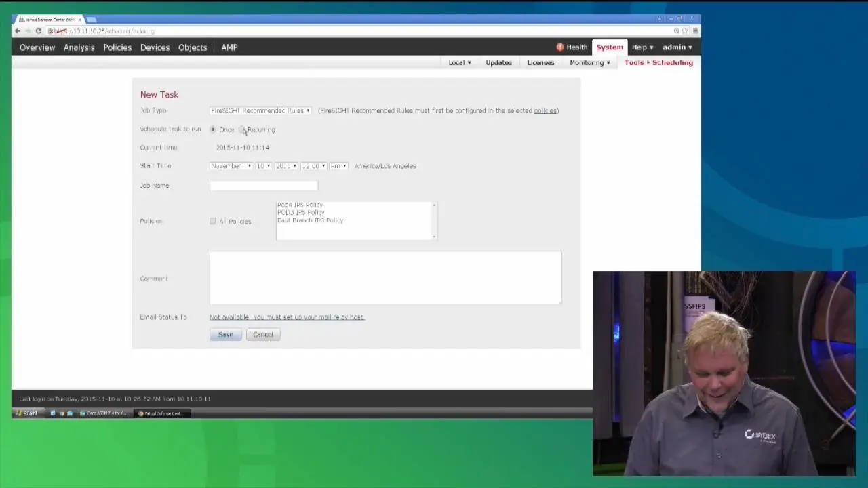Switch to Virtual Defense Center taskbar item
Image resolution: width=868 pixels, height=488 pixels.
[161, 413]
